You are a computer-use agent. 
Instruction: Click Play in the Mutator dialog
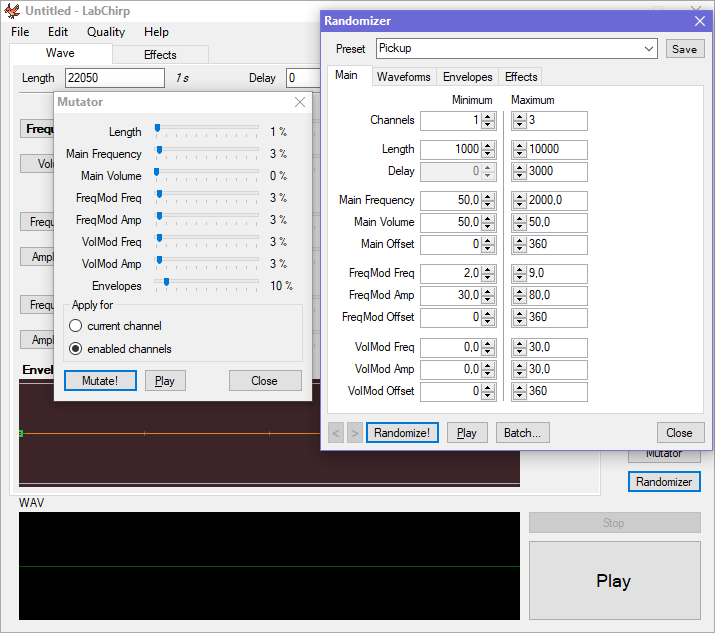click(x=165, y=381)
